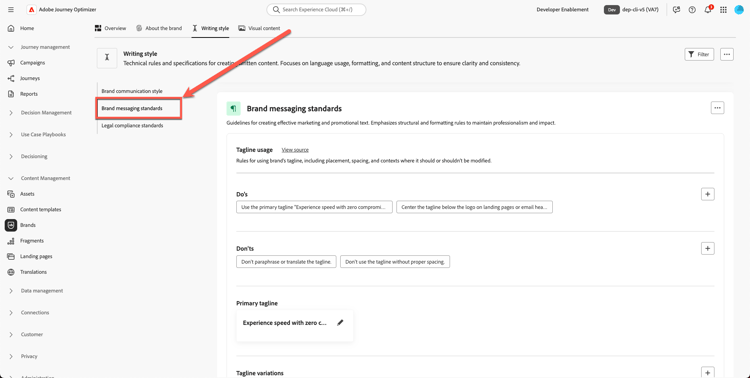Click the "Experience speed with zero c..." tagline card
The width and height of the screenshot is (750, 378).
(x=295, y=325)
